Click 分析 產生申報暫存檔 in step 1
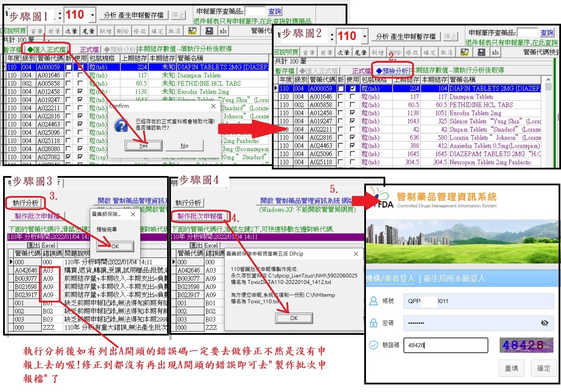Viewport: 561px width, 392px height. point(134,15)
